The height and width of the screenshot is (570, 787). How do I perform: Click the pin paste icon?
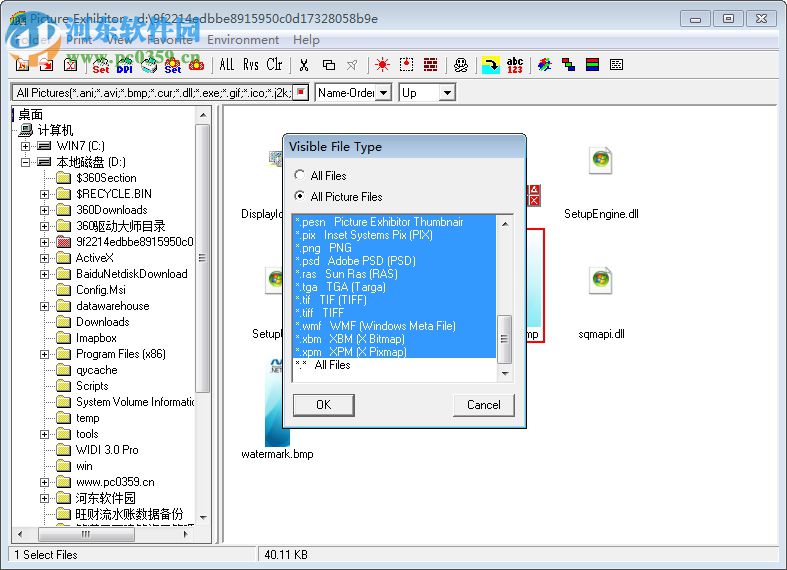click(x=352, y=65)
